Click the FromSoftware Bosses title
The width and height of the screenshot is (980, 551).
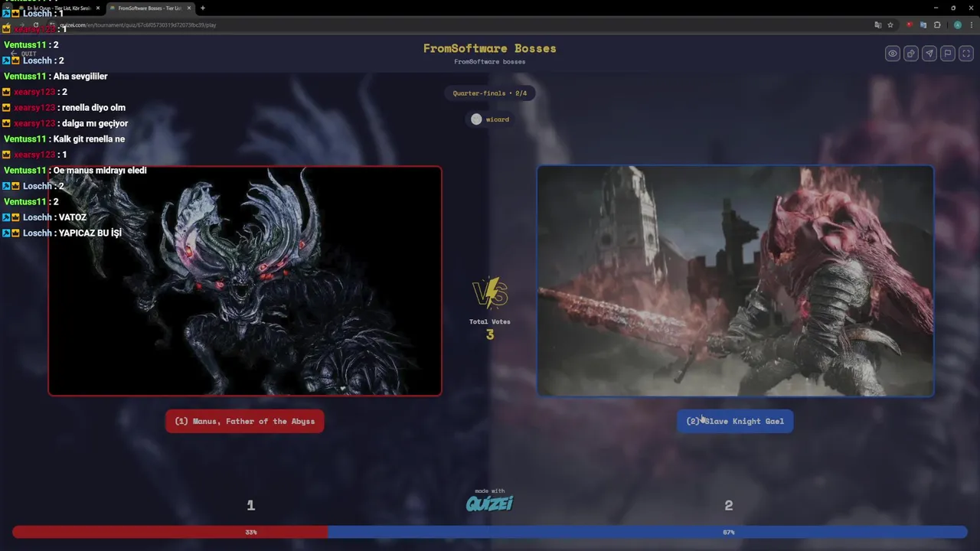coord(490,48)
